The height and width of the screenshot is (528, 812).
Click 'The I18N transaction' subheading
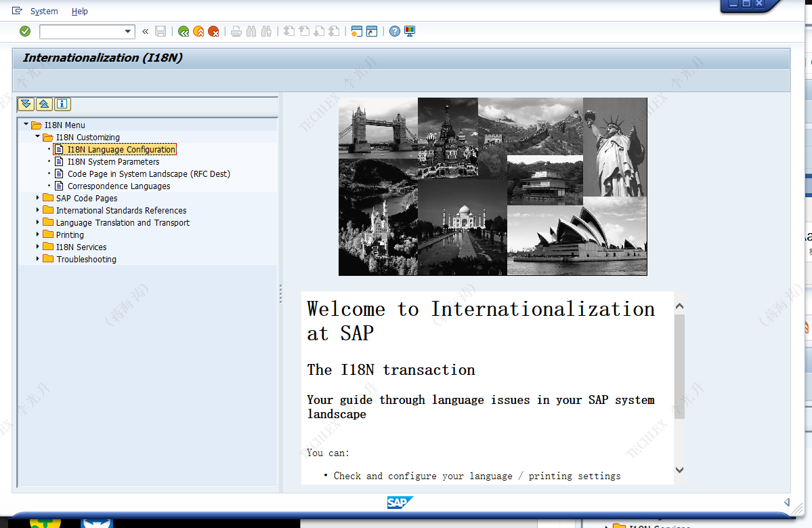(x=391, y=369)
